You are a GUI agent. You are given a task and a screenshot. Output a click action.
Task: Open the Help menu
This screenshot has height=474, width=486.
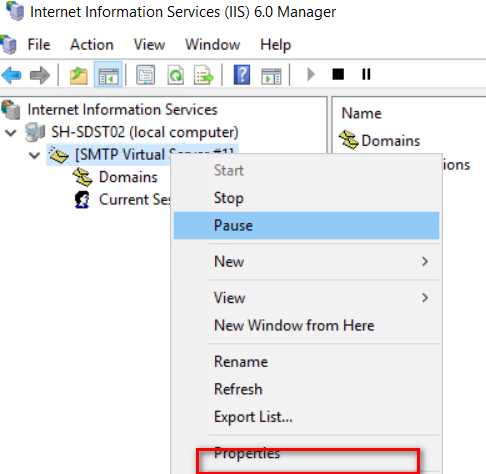[276, 45]
